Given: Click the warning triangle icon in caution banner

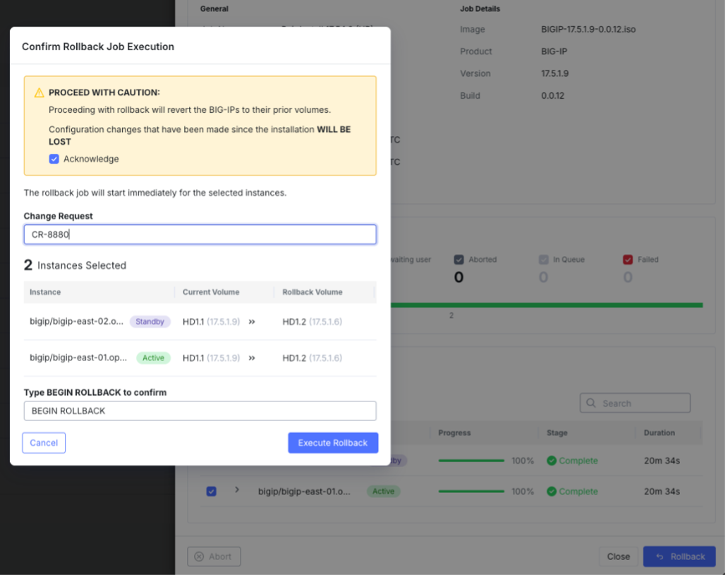Looking at the screenshot, I should coord(40,93).
